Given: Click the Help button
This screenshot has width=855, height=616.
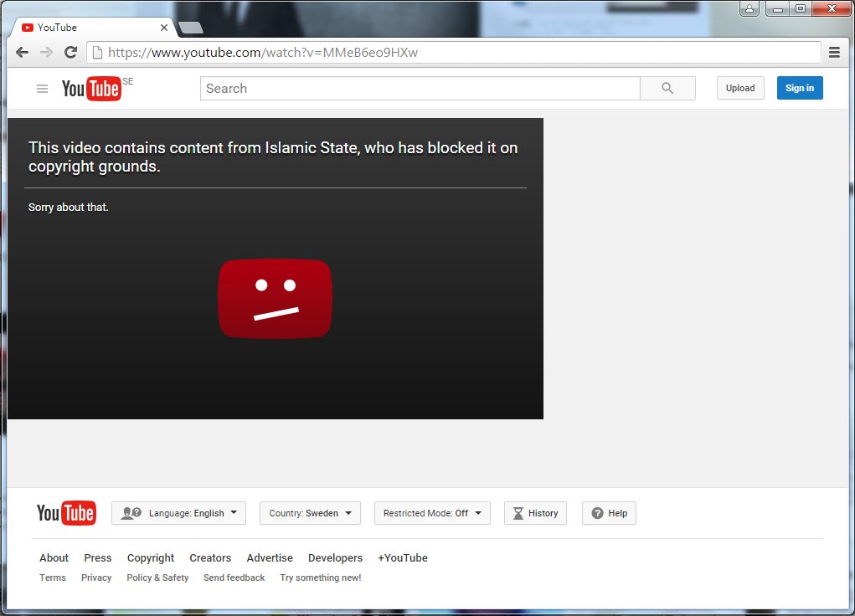Looking at the screenshot, I should [609, 513].
